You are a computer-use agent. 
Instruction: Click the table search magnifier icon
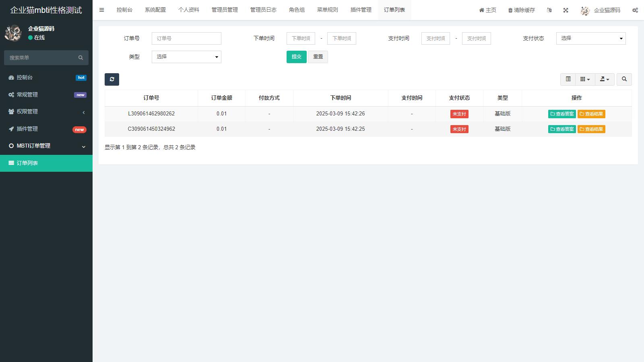tap(624, 79)
